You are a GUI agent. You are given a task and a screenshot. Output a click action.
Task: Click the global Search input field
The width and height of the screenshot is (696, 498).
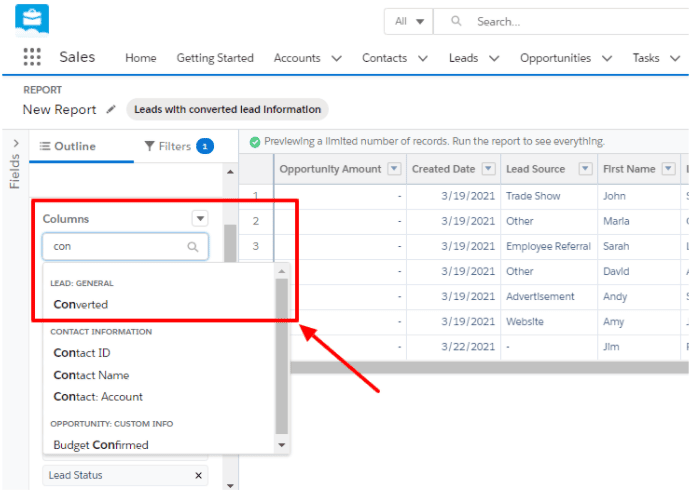tap(561, 21)
